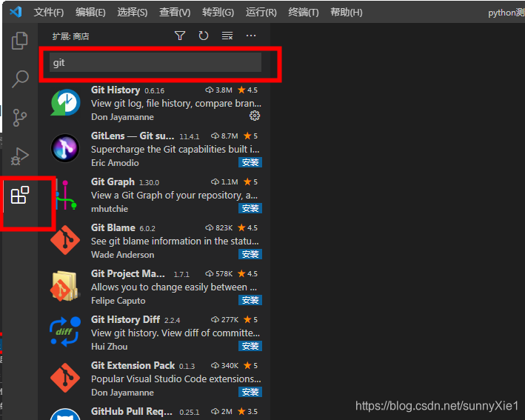This screenshot has width=525, height=420.
Task: Install Git Extension Pack via 安装
Action: click(250, 392)
